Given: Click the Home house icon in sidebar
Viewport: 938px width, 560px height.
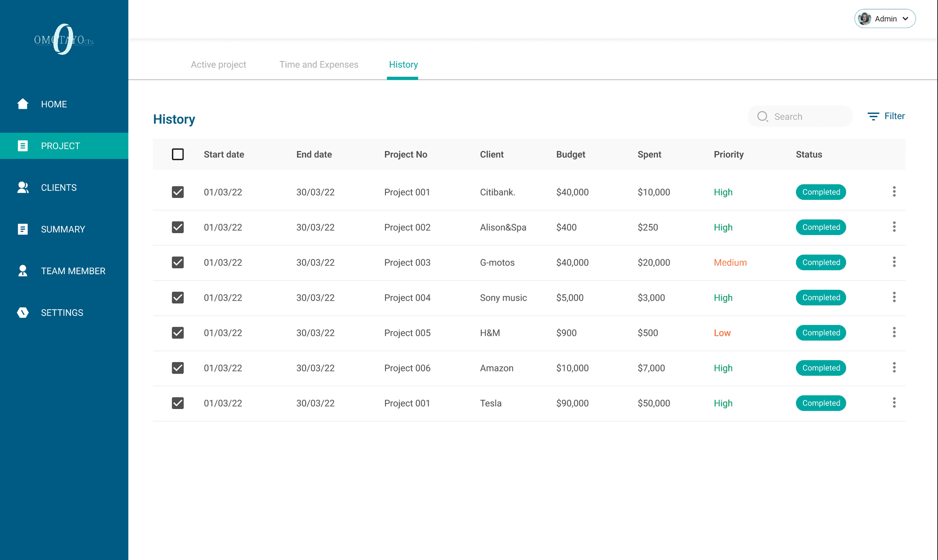Looking at the screenshot, I should (x=23, y=104).
